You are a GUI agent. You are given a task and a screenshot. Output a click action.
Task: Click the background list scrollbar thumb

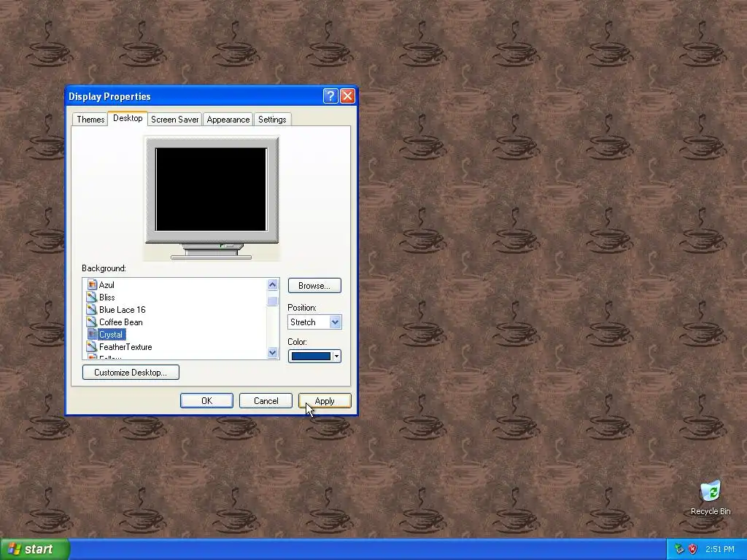[x=273, y=301]
